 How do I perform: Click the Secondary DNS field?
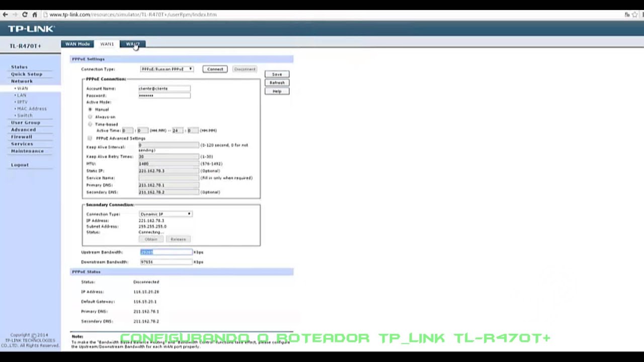(x=169, y=192)
